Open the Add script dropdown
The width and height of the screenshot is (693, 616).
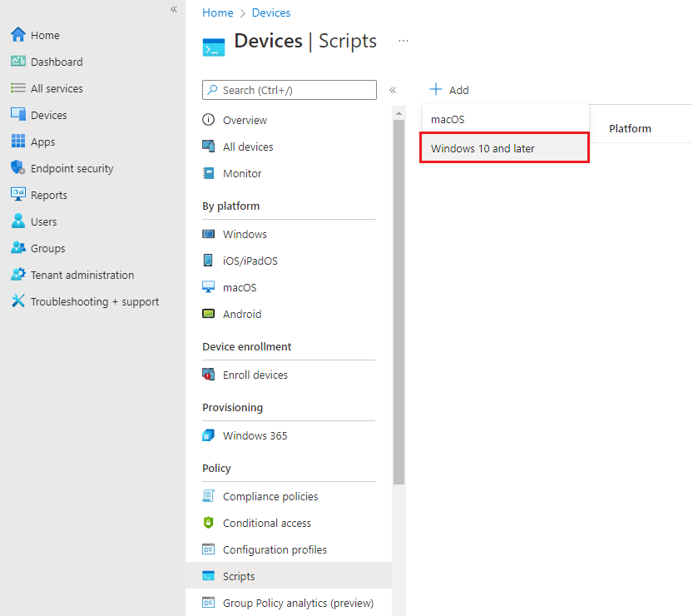pos(449,90)
